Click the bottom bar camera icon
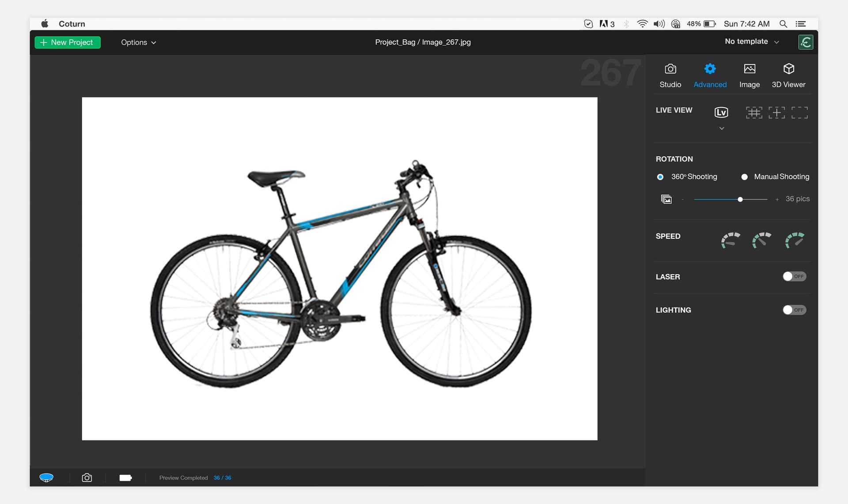848x504 pixels. point(87,478)
